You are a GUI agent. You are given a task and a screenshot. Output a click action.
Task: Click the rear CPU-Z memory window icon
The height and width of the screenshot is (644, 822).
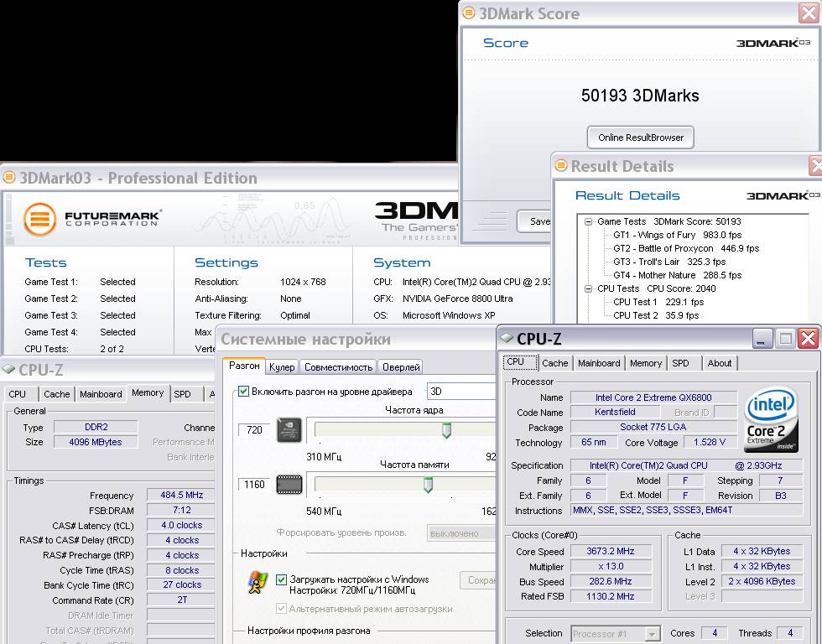(x=8, y=370)
